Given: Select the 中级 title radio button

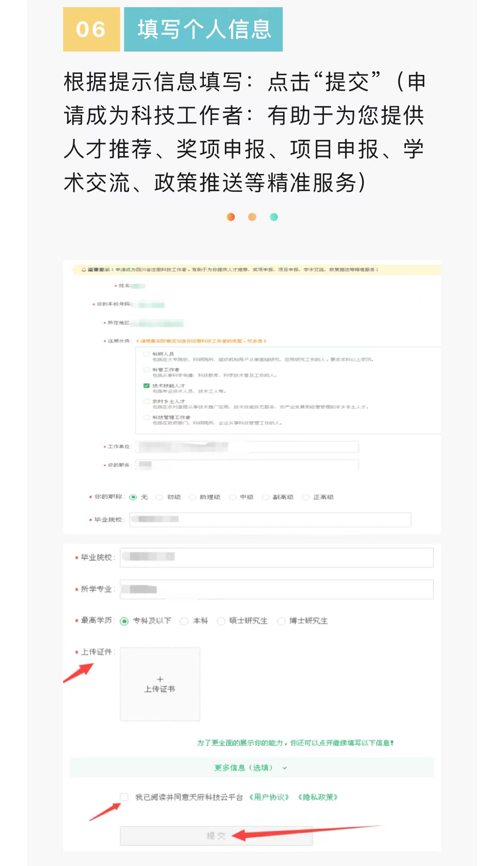Looking at the screenshot, I should tap(232, 497).
